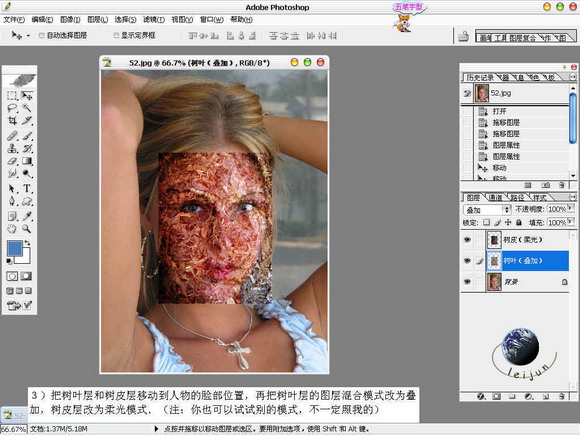The width and height of the screenshot is (580, 435).
Task: Select the Eyedropper tool
Action: 27,216
